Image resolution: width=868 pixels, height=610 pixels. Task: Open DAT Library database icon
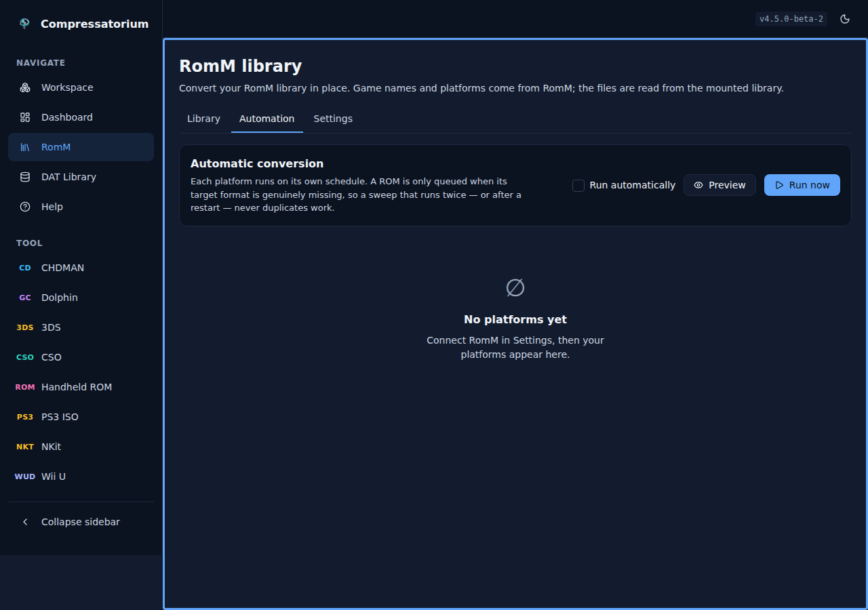click(25, 177)
